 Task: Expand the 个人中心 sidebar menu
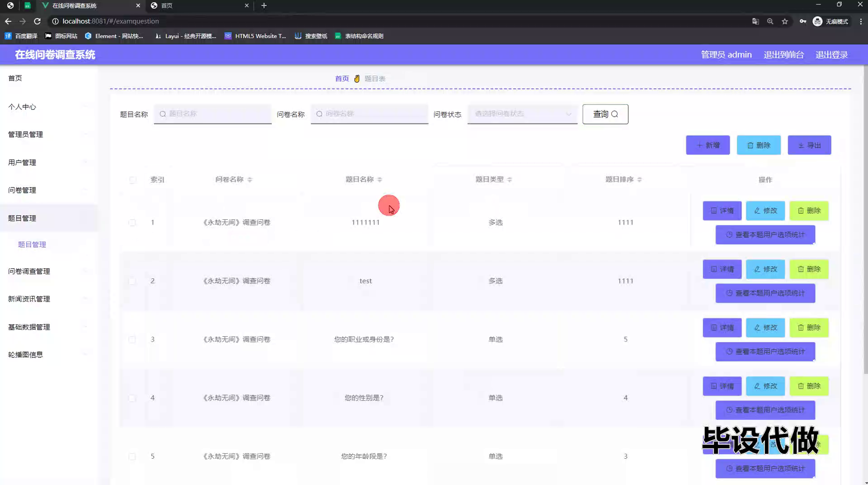[48, 107]
